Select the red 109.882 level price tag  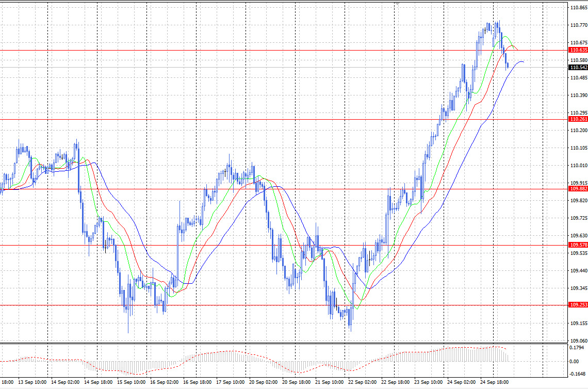578,189
